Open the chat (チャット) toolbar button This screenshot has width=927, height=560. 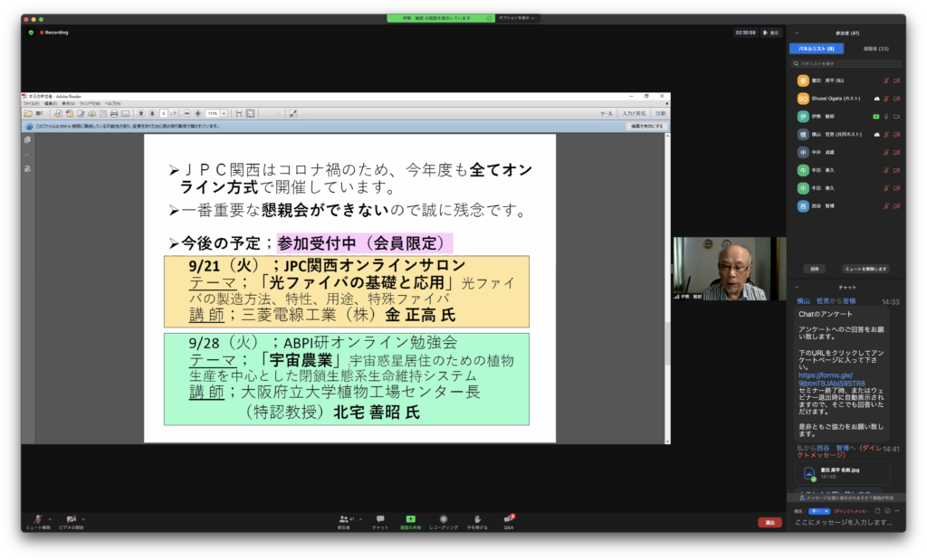click(380, 522)
